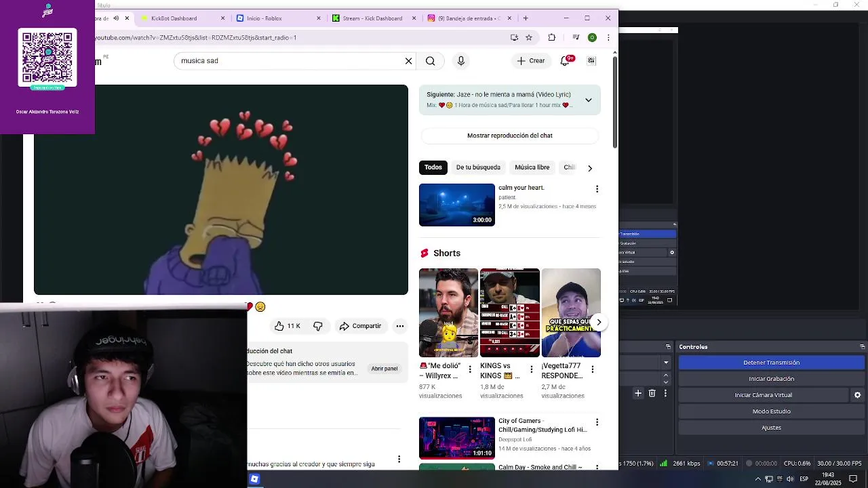Dislike the video with thumbs down
The width and height of the screenshot is (868, 488).
point(317,326)
